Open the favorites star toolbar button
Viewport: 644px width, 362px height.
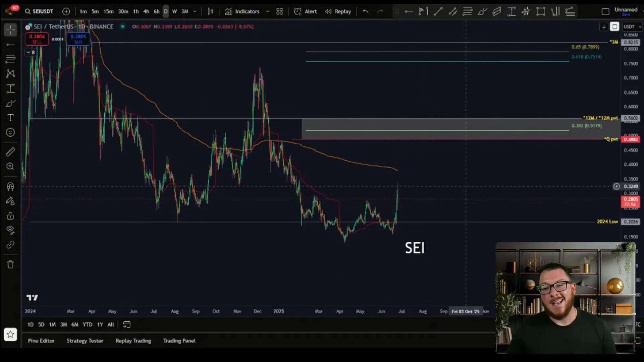point(10,334)
